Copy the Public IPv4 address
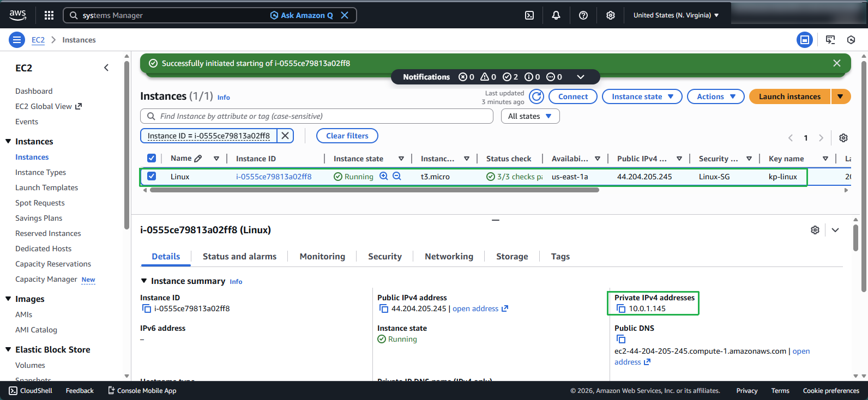Screen dimensions: 868x400 384,308
